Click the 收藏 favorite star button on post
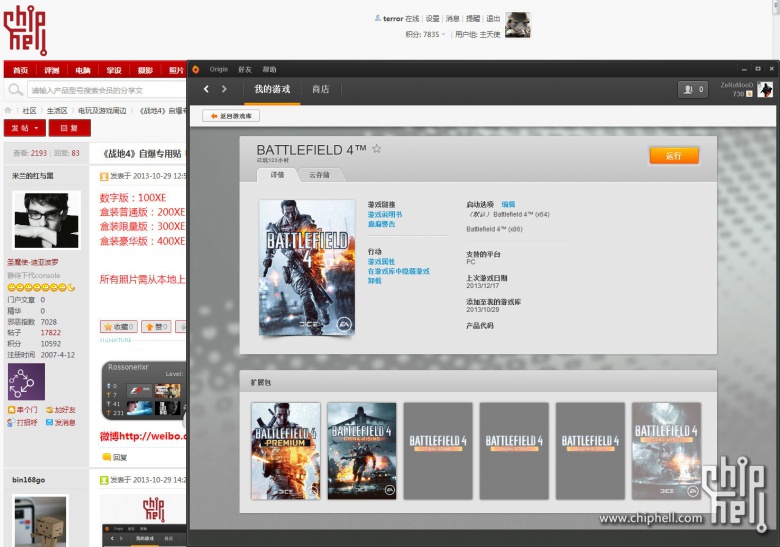The width and height of the screenshot is (780, 547). 119,327
